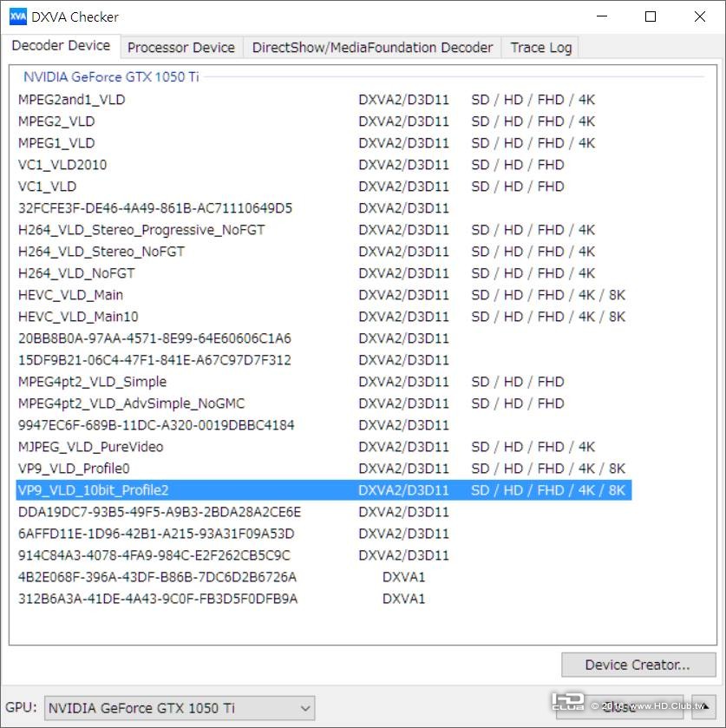Select GUID 6AFFD11E-1D96-42B1-A215-93A31F09A53D
This screenshot has width=726, height=728.
(324, 534)
